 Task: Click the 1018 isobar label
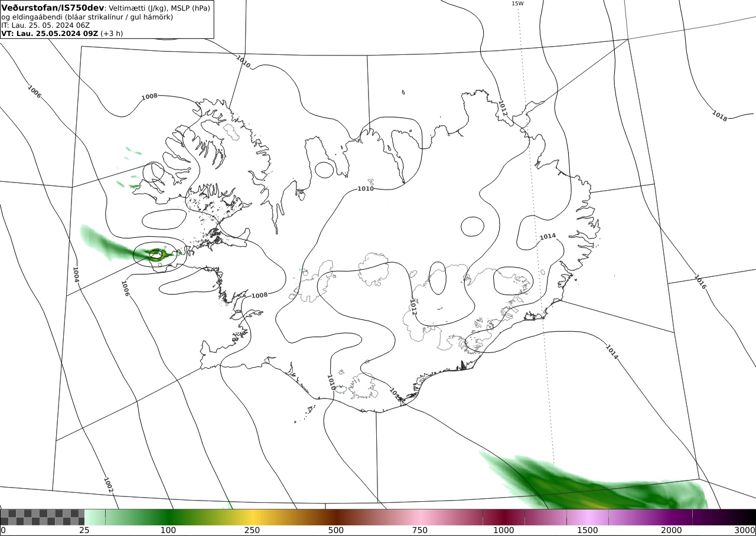[719, 116]
